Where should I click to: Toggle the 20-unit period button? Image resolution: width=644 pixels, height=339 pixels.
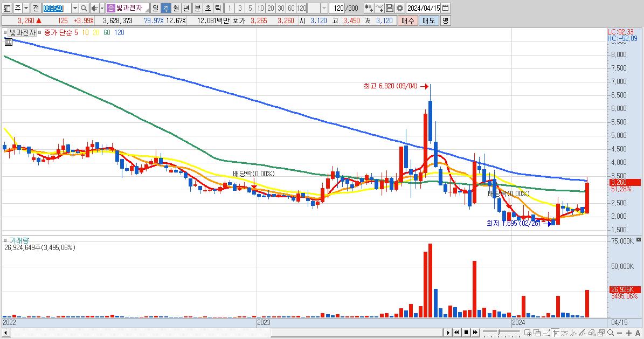(x=271, y=8)
